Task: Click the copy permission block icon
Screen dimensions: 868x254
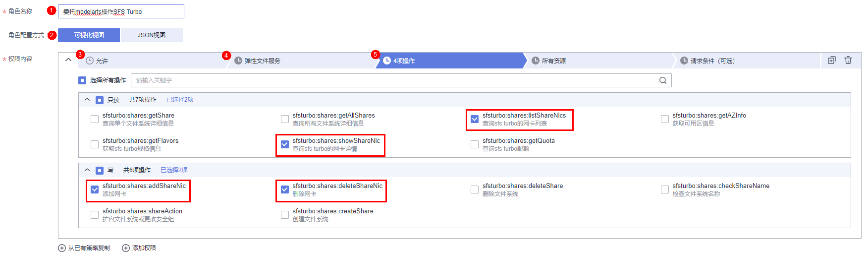Action: (831, 60)
